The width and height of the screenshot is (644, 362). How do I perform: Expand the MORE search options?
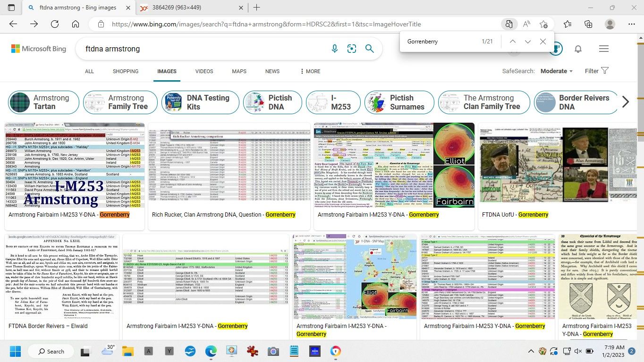310,71
